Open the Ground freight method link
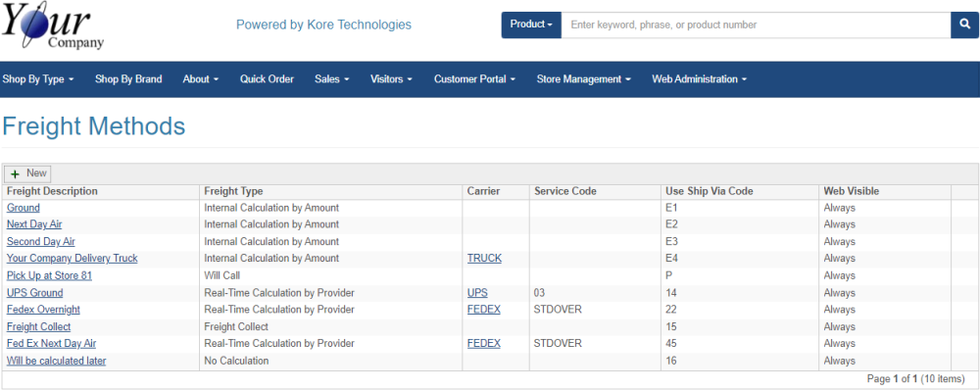 [24, 208]
